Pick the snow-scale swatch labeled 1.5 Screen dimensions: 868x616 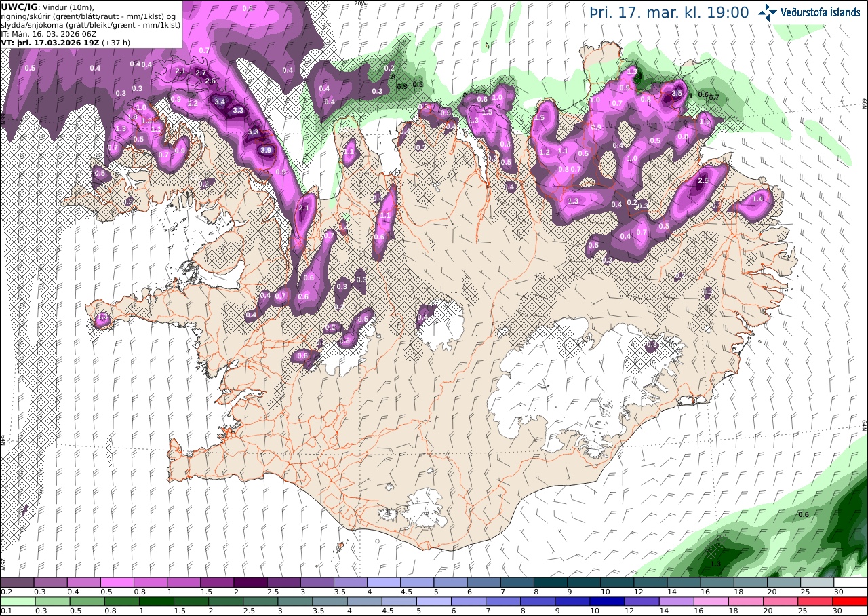[x=217, y=582]
